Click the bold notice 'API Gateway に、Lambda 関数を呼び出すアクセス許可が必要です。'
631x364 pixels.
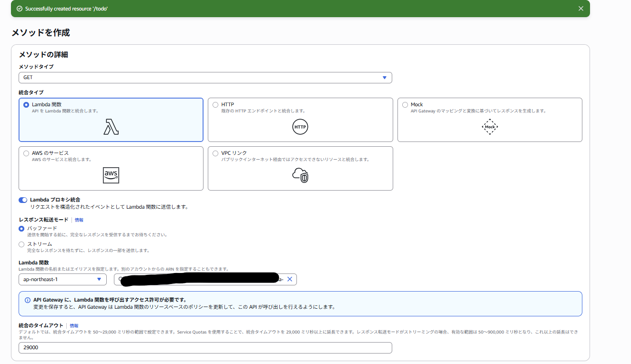[110, 300]
